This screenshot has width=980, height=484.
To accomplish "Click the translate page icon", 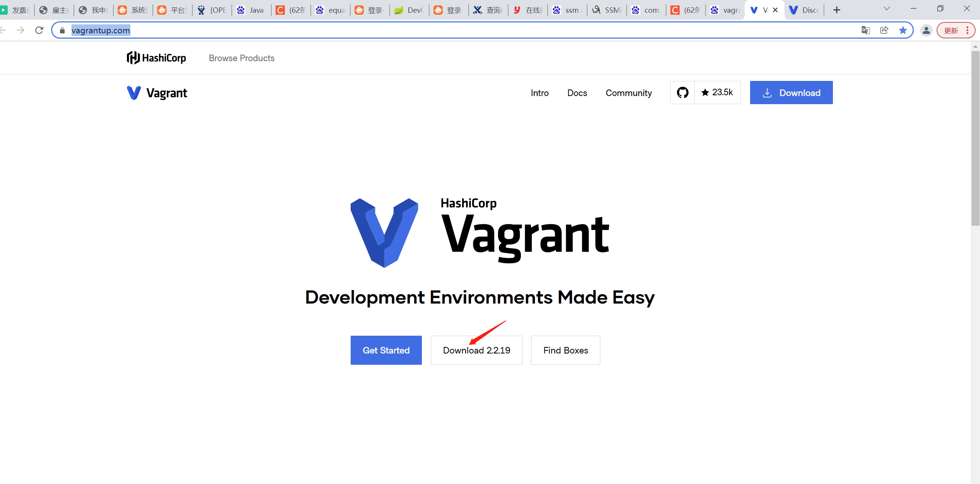I will coord(865,30).
